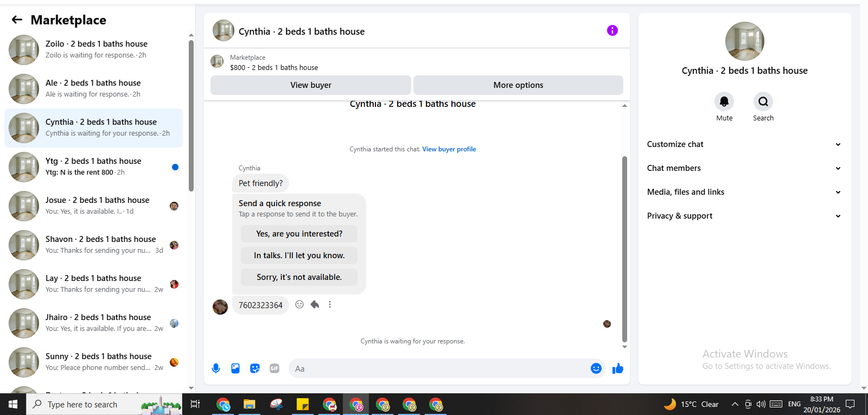Click the $800 - 2 beds 1 baths house listing

(274, 68)
